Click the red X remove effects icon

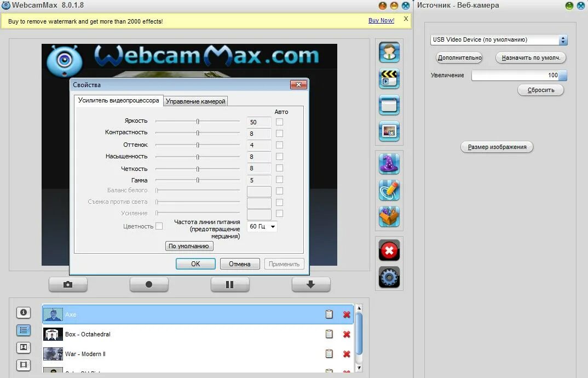(x=389, y=250)
